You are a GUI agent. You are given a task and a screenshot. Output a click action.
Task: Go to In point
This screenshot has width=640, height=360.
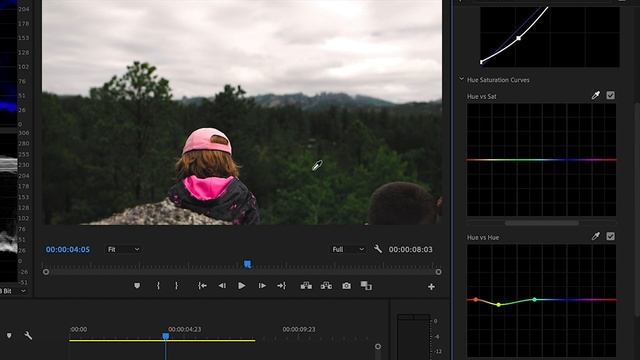pyautogui.click(x=202, y=286)
